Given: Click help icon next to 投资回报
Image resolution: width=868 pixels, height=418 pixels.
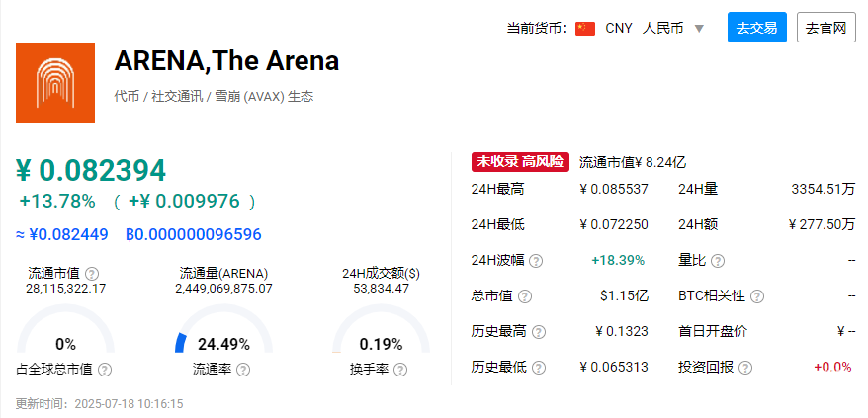Looking at the screenshot, I should 745,367.
